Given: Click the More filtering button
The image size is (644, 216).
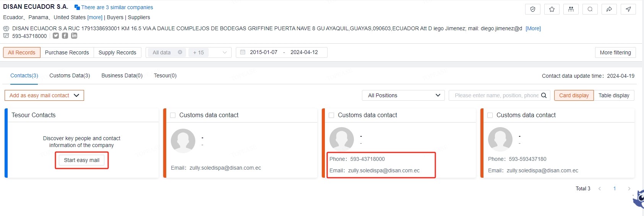Looking at the screenshot, I should click(615, 52).
